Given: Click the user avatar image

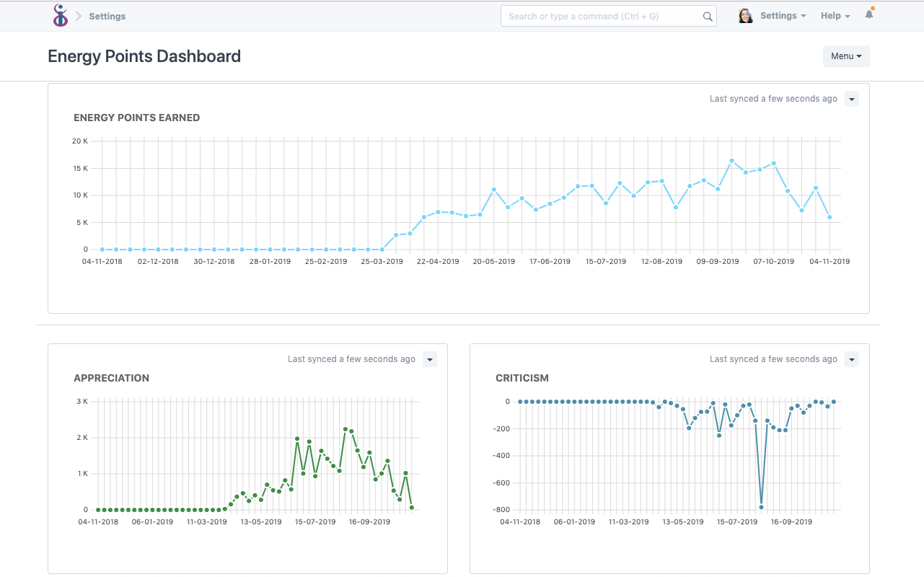Looking at the screenshot, I should pyautogui.click(x=745, y=15).
